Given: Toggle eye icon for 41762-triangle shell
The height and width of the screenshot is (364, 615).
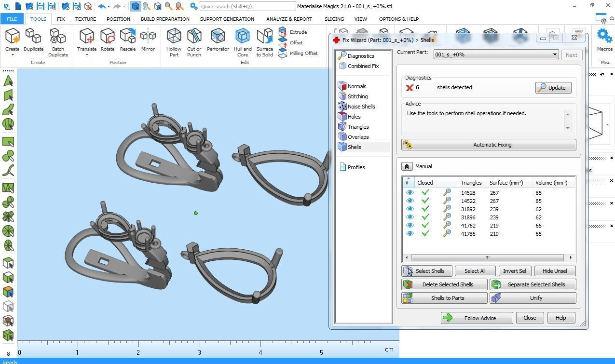Looking at the screenshot, I should [x=410, y=226].
